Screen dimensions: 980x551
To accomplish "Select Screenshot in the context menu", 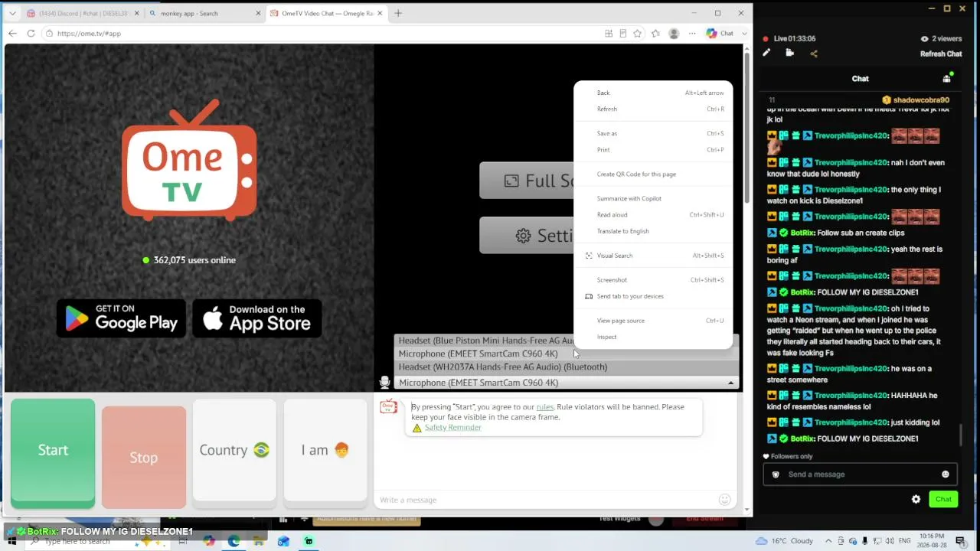I will (653, 280).
